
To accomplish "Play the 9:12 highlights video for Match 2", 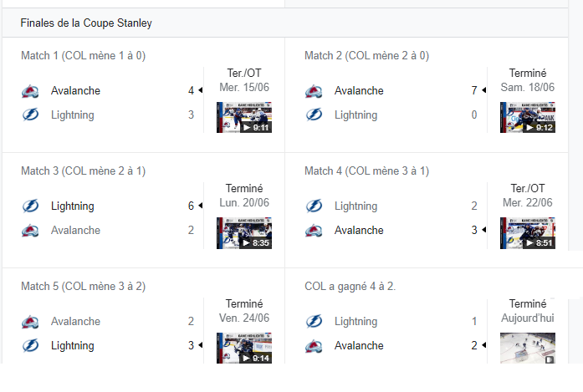I will (528, 117).
